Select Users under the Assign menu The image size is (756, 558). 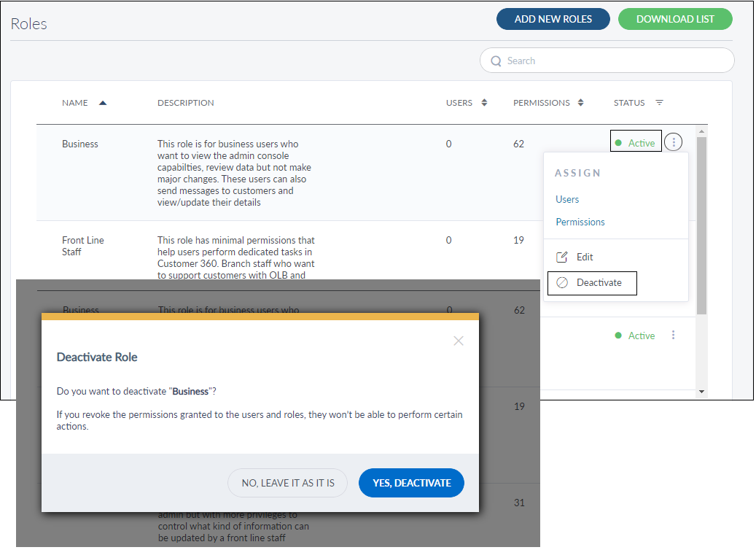pos(567,199)
